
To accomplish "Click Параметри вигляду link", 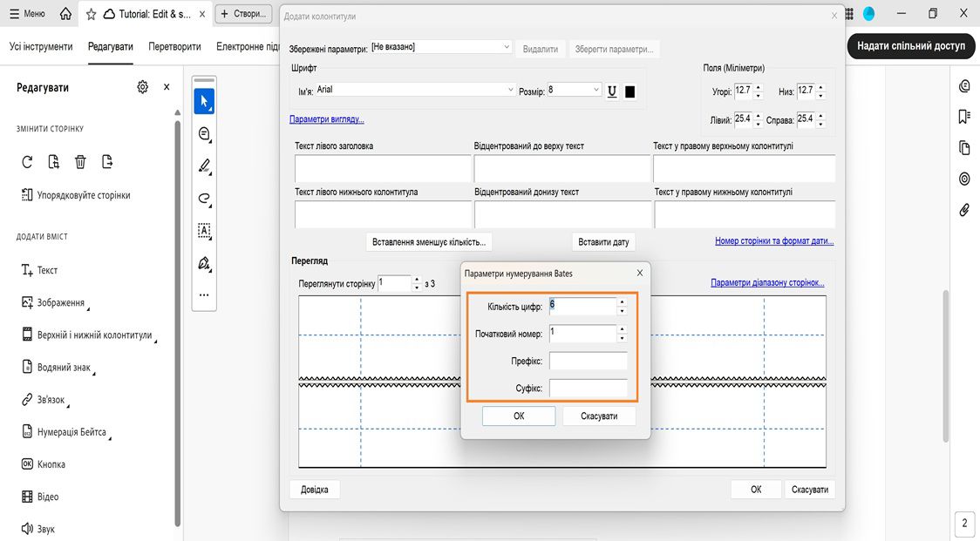I will (x=327, y=119).
